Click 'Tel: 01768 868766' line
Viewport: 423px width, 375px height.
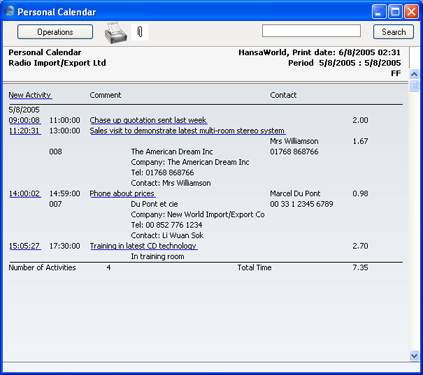[162, 173]
